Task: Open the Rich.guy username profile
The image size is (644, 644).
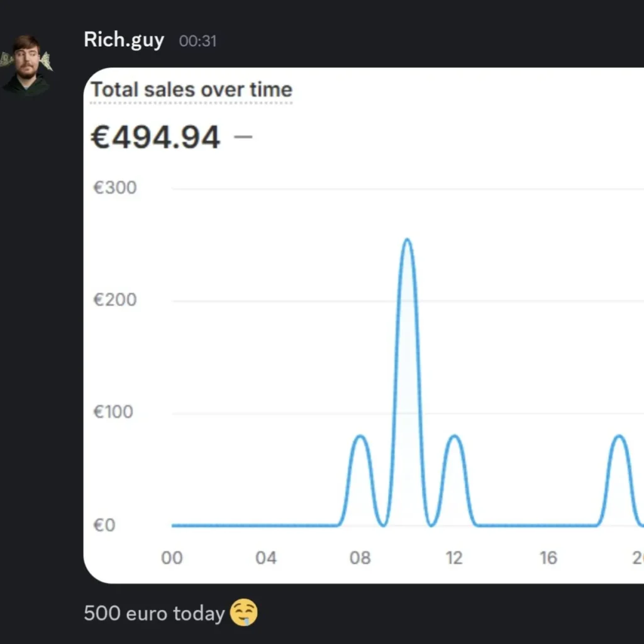Action: [124, 40]
